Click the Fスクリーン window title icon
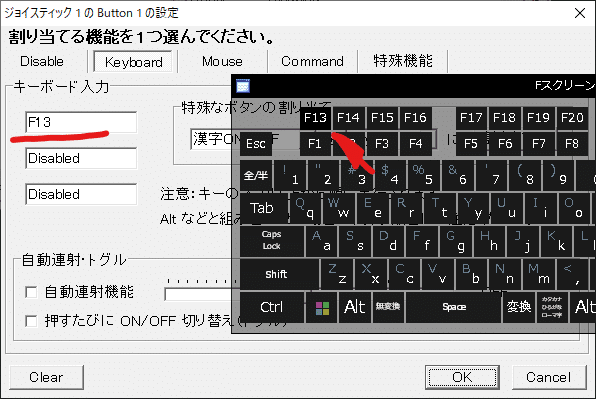 (243, 86)
